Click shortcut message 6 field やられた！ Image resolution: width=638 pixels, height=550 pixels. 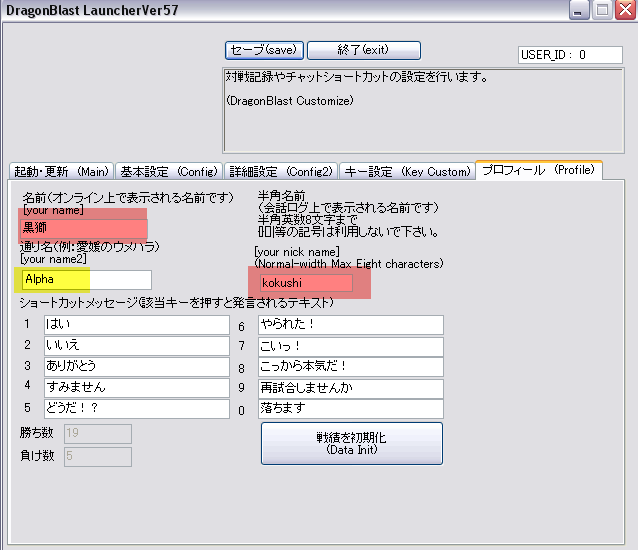click(351, 325)
